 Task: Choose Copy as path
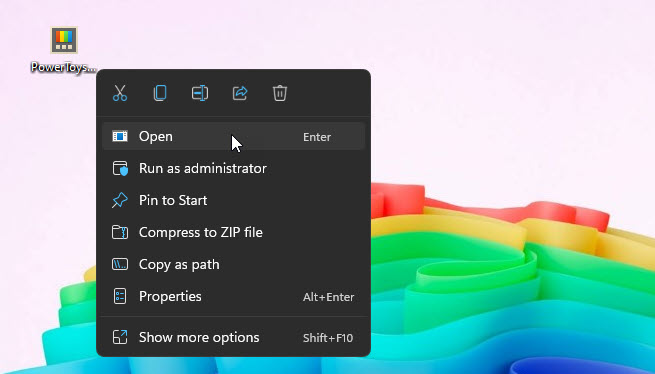(234, 265)
